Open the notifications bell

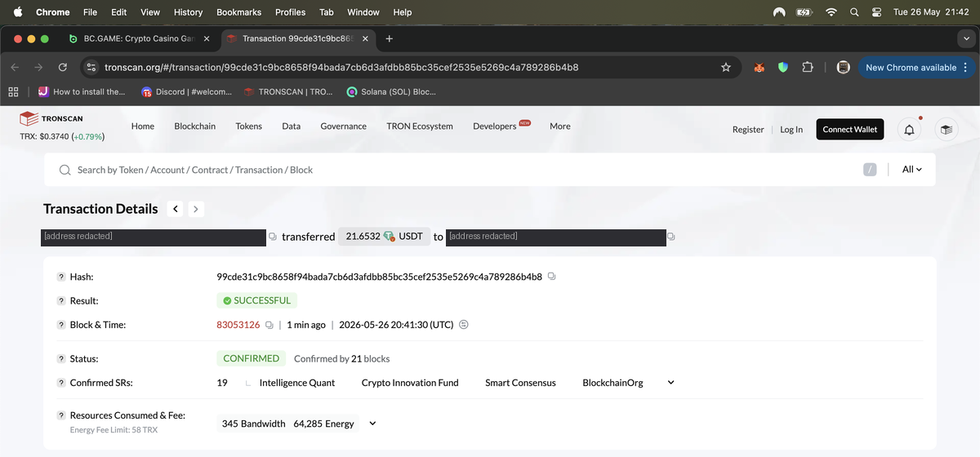click(909, 130)
